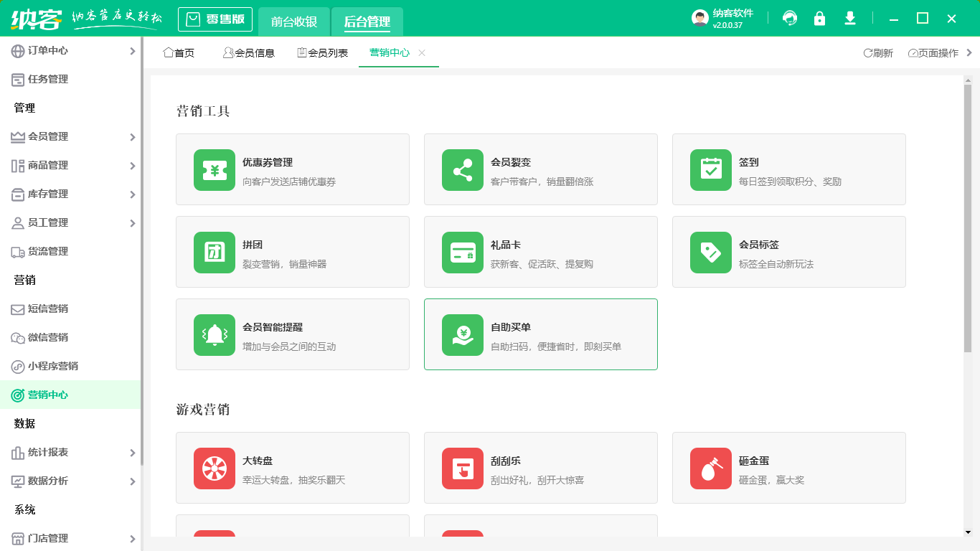Open the 会员裂变 member fission tool
This screenshot has height=551, width=980.
(540, 169)
